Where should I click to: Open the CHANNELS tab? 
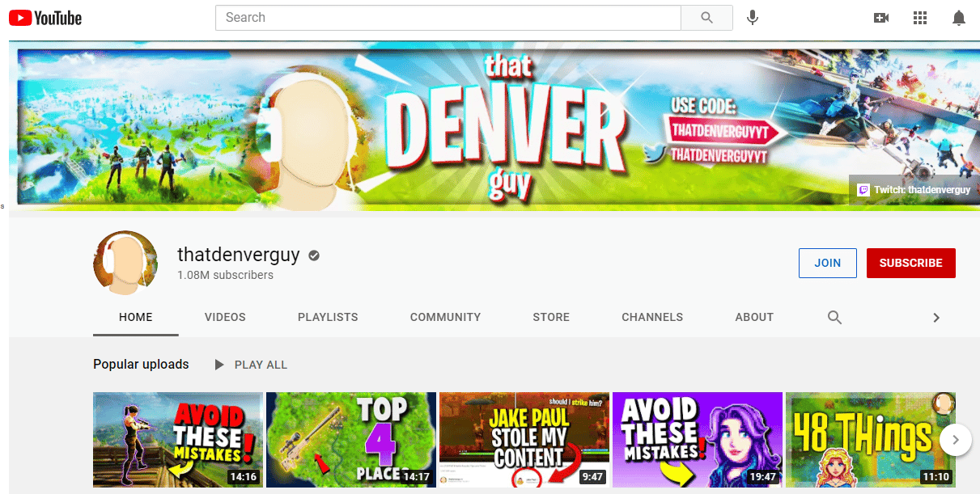click(652, 317)
